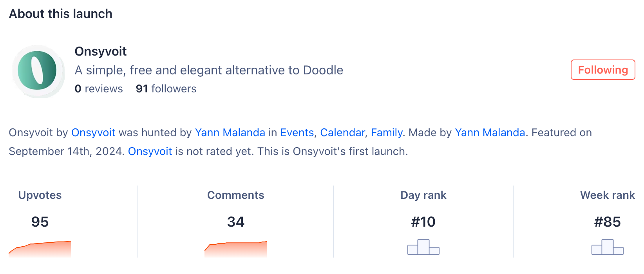Unfollow by clicking the Following button
Viewport: 644px width, 274px height.
(x=603, y=70)
